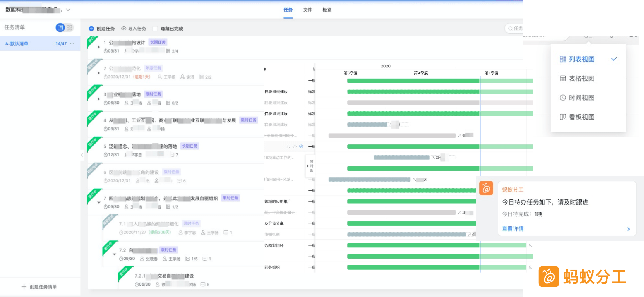Click the comment icon with 5 on task 7.2.1
The image size is (644, 297).
(203, 284)
